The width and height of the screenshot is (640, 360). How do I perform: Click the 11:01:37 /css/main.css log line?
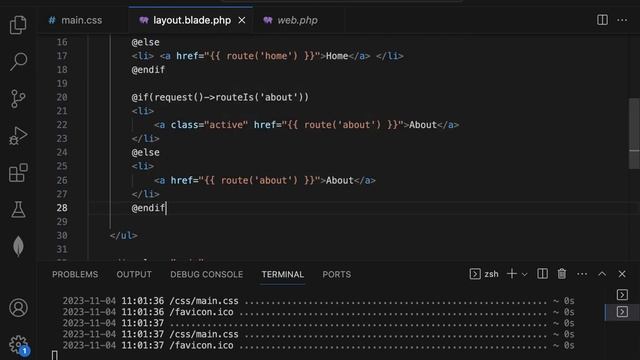tap(318, 334)
